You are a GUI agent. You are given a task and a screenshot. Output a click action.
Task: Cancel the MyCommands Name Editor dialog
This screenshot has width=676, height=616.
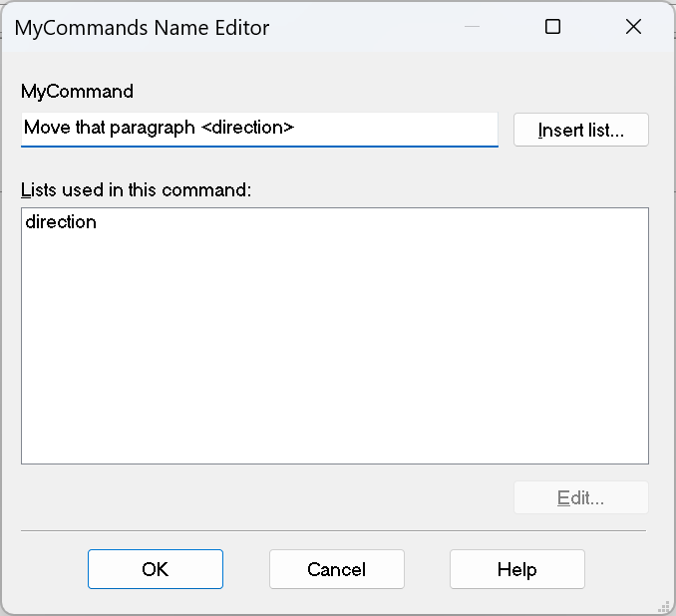pos(337,569)
